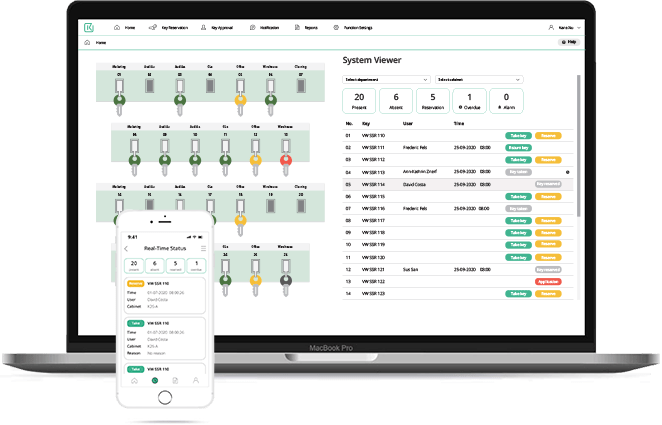Open the Key Approval menu item
662x425 pixels.
pyautogui.click(x=217, y=27)
